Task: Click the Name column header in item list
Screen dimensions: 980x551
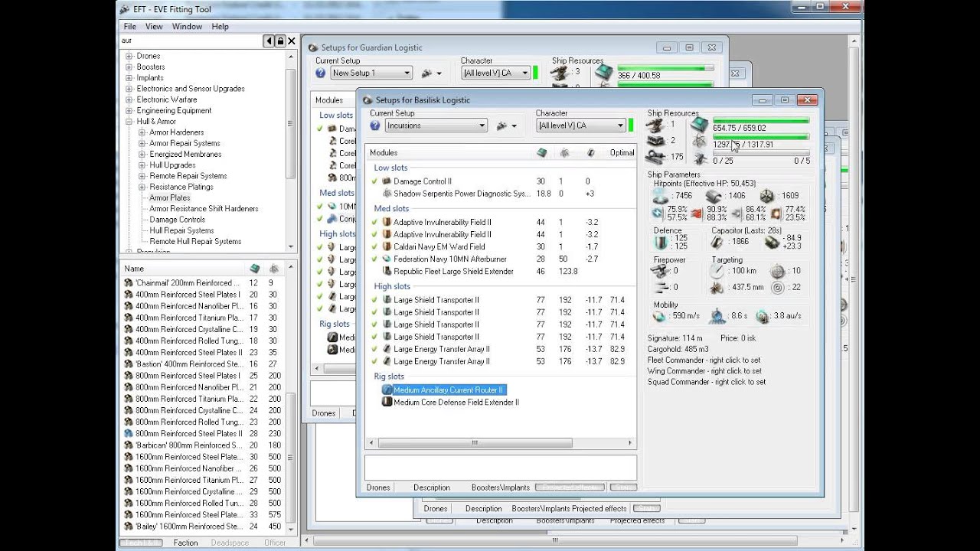Action: click(134, 269)
